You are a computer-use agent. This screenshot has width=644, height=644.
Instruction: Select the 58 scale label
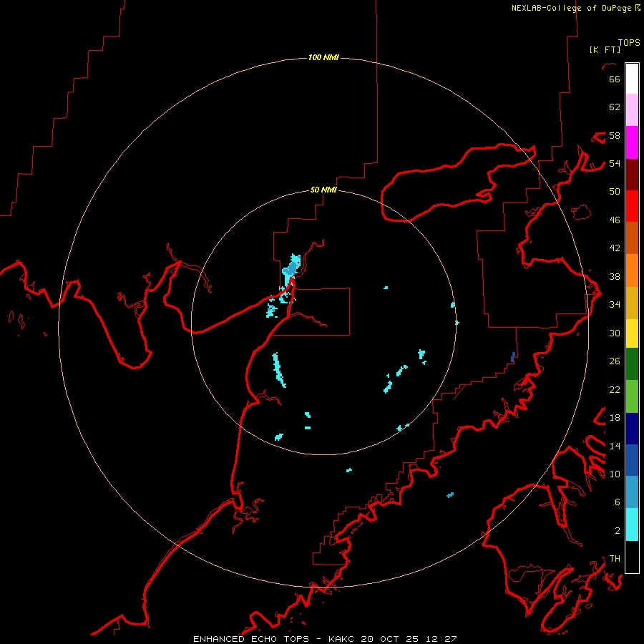click(x=615, y=135)
